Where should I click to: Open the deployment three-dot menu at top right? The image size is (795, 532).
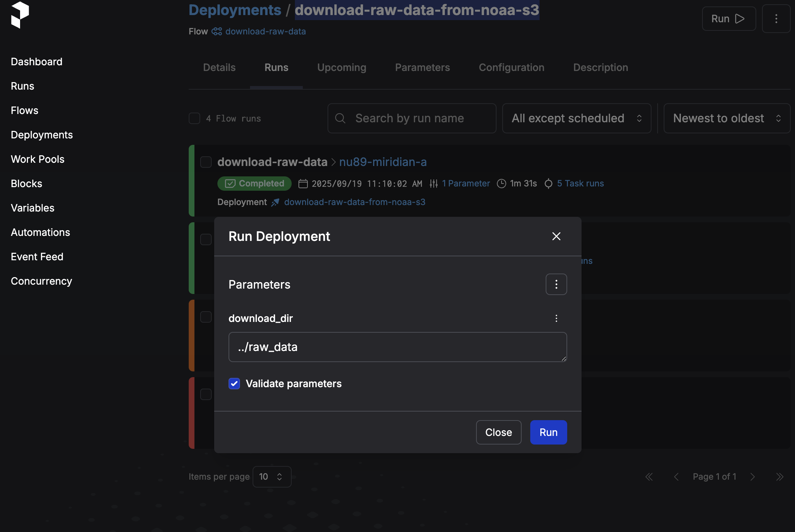[x=776, y=19]
